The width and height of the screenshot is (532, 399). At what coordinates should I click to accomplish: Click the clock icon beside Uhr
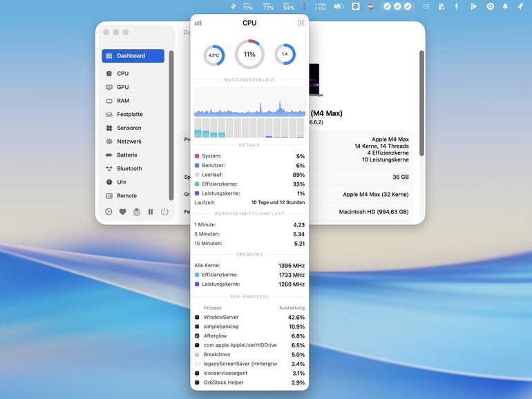click(109, 182)
